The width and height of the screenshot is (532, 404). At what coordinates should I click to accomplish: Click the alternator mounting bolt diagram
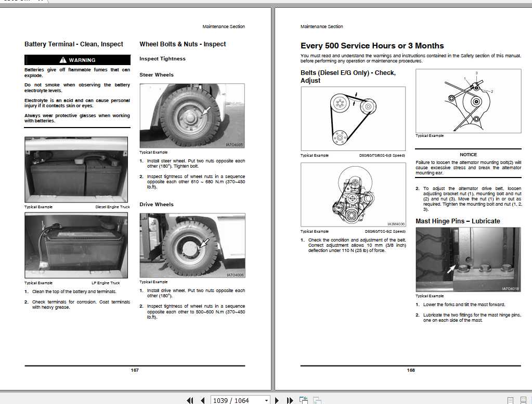(468, 101)
